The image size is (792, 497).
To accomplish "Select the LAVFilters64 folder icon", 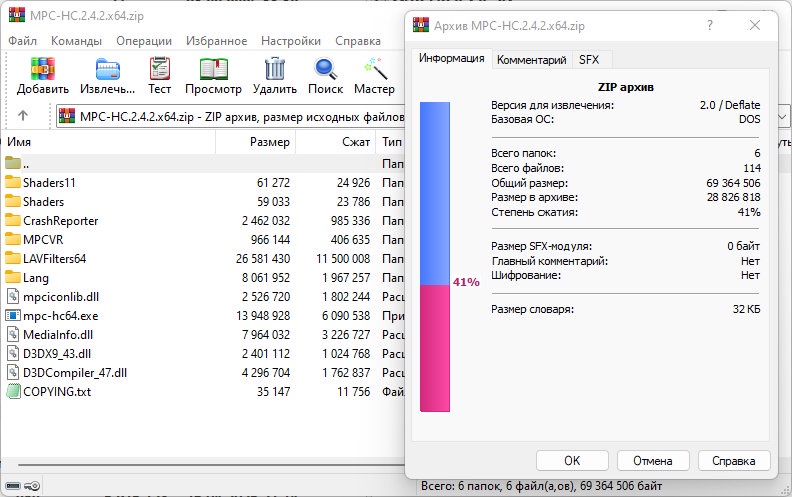I will [13, 259].
